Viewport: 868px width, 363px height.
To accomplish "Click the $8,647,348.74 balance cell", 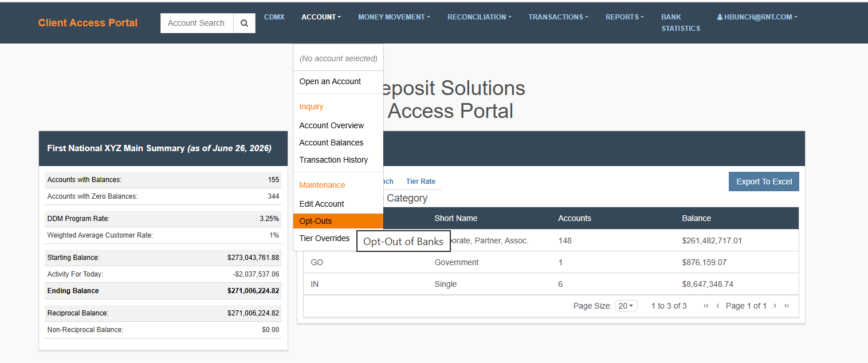I will click(x=708, y=284).
